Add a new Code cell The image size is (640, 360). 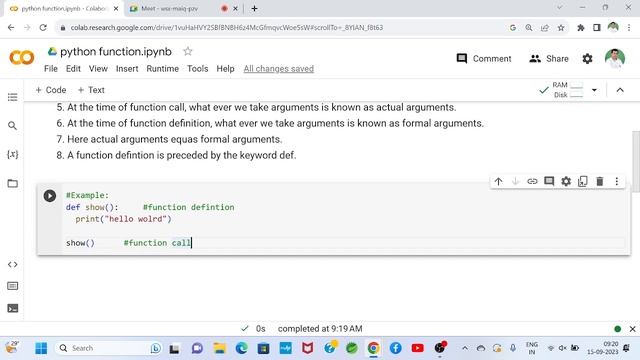[51, 90]
